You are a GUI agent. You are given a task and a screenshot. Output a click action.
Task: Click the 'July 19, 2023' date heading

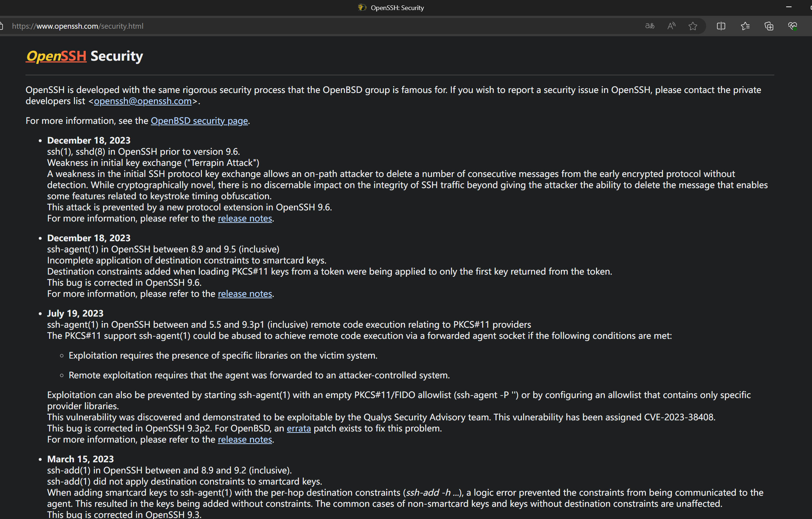tap(75, 313)
